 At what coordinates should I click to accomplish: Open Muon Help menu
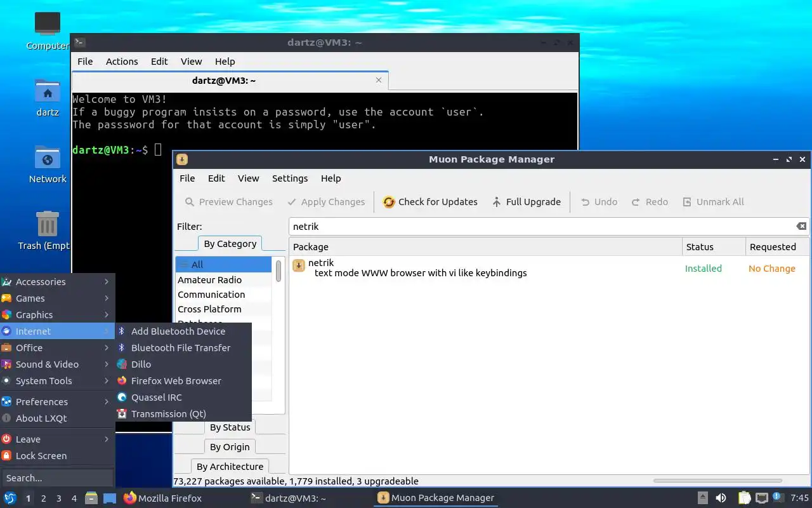tap(331, 178)
